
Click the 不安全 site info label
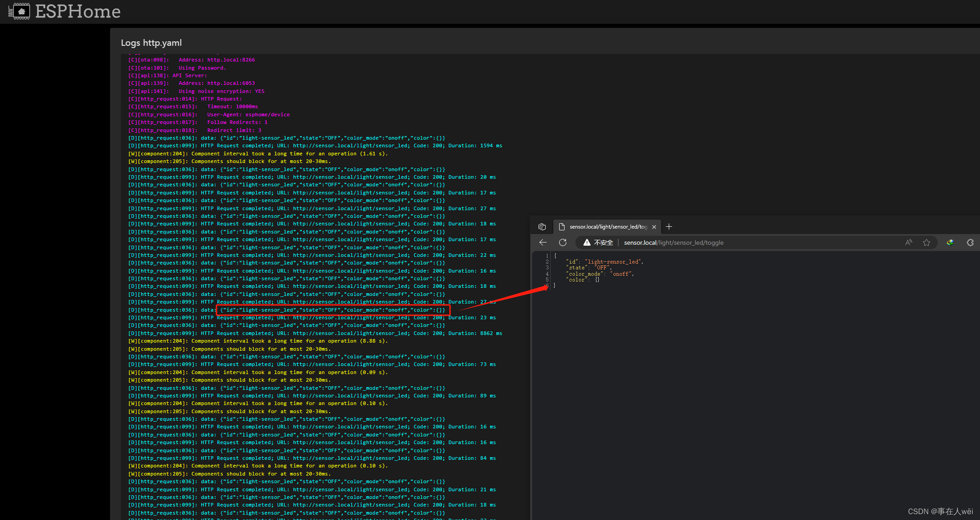point(603,242)
